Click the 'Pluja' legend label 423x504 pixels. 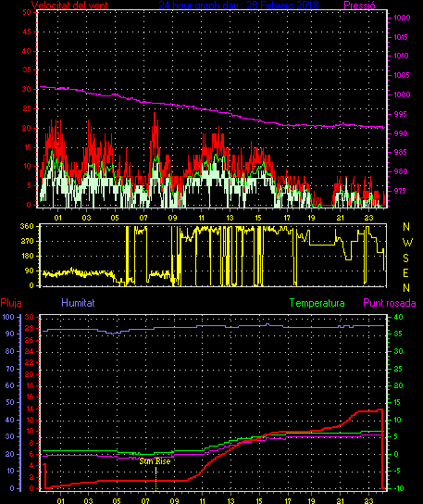[x=11, y=303]
